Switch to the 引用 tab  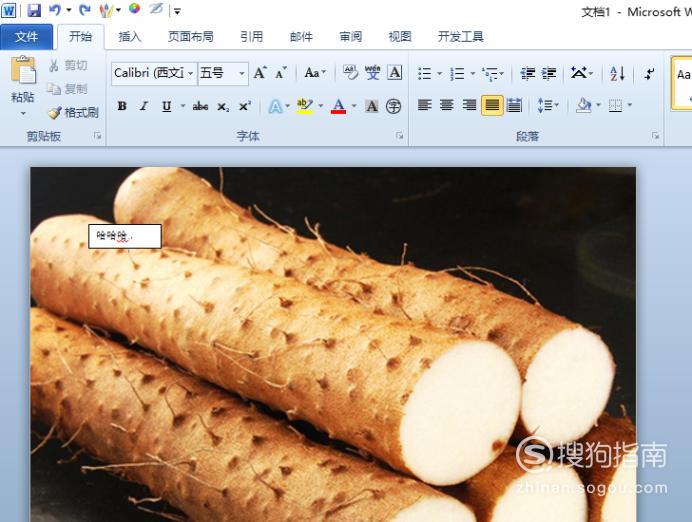point(252,36)
